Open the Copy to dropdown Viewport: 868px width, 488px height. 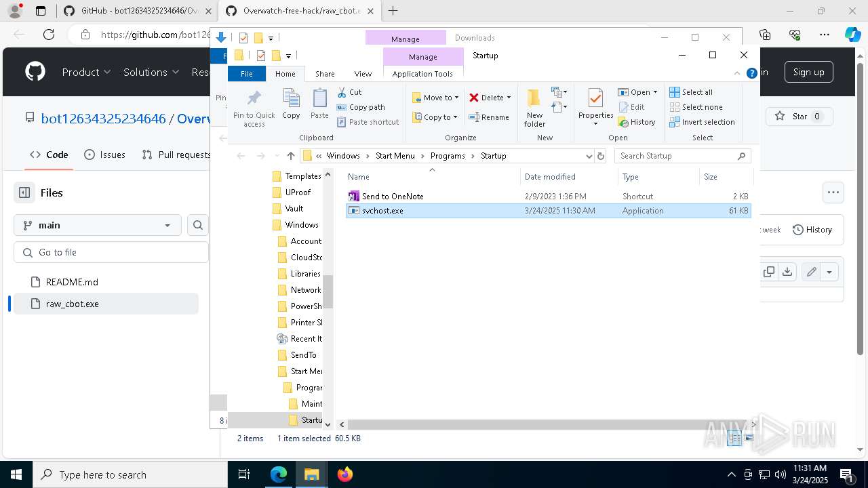coord(435,117)
